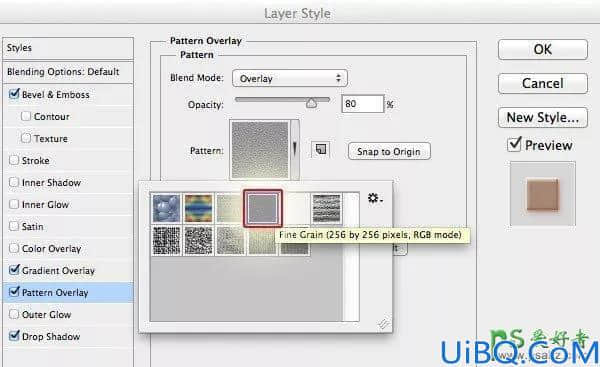This screenshot has height=367, width=600.
Task: Disable the Gradient Overlay checkbox
Action: tap(14, 270)
